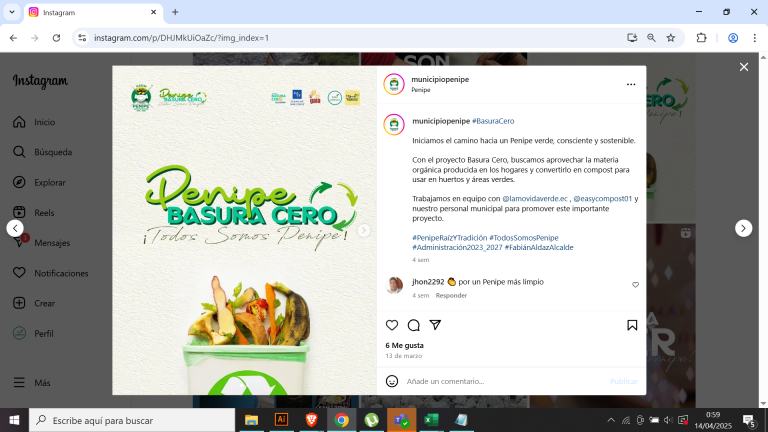Open the @lamovidaverde.ec profile link
The height and width of the screenshot is (432, 768).
click(x=535, y=198)
